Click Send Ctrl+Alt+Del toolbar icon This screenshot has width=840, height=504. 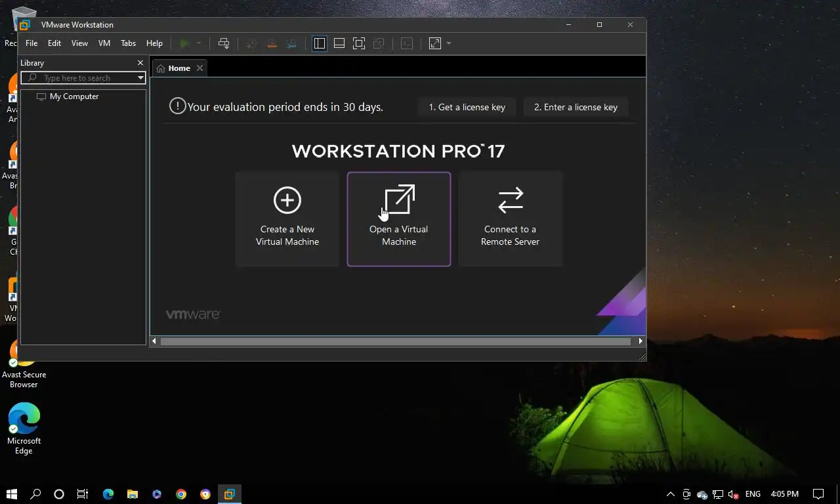(x=224, y=43)
